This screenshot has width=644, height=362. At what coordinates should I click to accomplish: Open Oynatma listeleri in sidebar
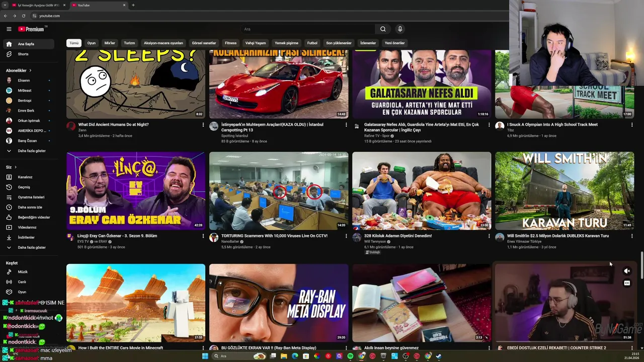point(28,197)
